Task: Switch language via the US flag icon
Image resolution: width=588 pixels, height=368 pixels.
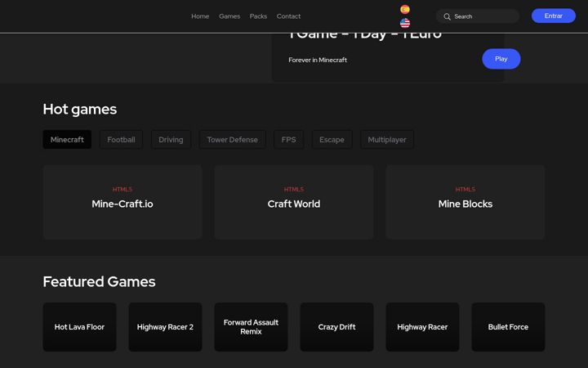Action: (x=404, y=23)
